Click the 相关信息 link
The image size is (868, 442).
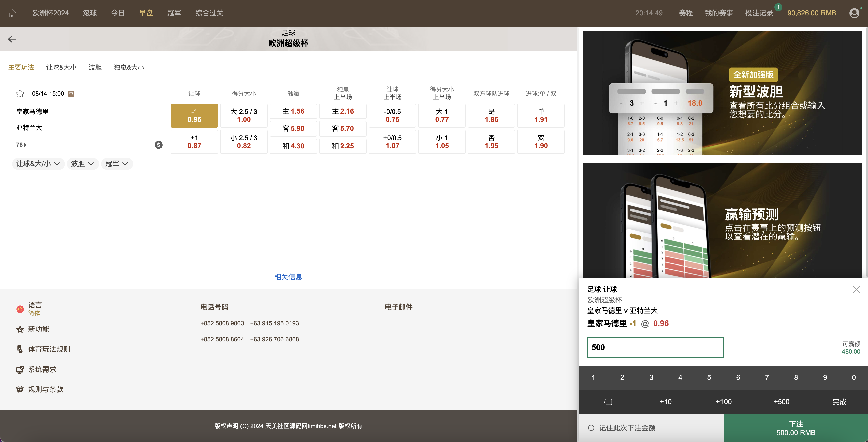pos(288,277)
